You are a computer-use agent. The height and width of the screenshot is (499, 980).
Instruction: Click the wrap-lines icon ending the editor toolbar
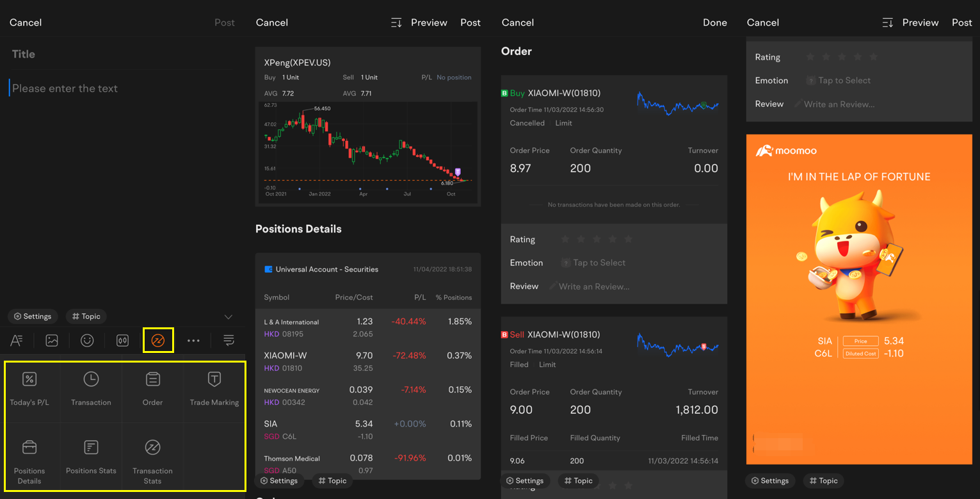(229, 341)
